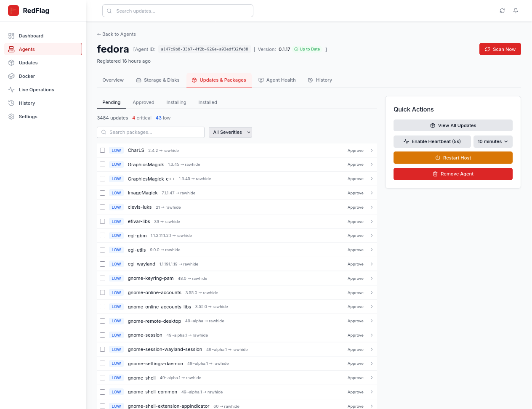Screen dimensions: 532x409
Task: Open the All Severities dropdown
Action: point(230,132)
